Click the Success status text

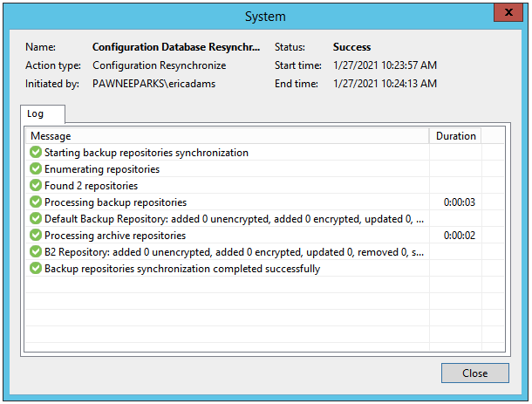351,47
